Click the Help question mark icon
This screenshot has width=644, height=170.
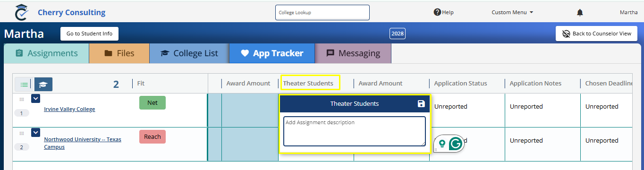pyautogui.click(x=437, y=12)
